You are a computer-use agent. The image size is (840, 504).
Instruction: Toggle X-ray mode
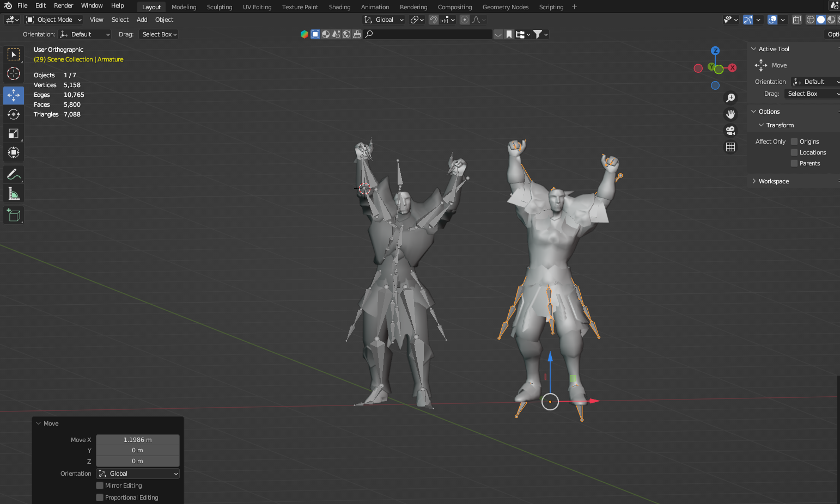pos(796,20)
